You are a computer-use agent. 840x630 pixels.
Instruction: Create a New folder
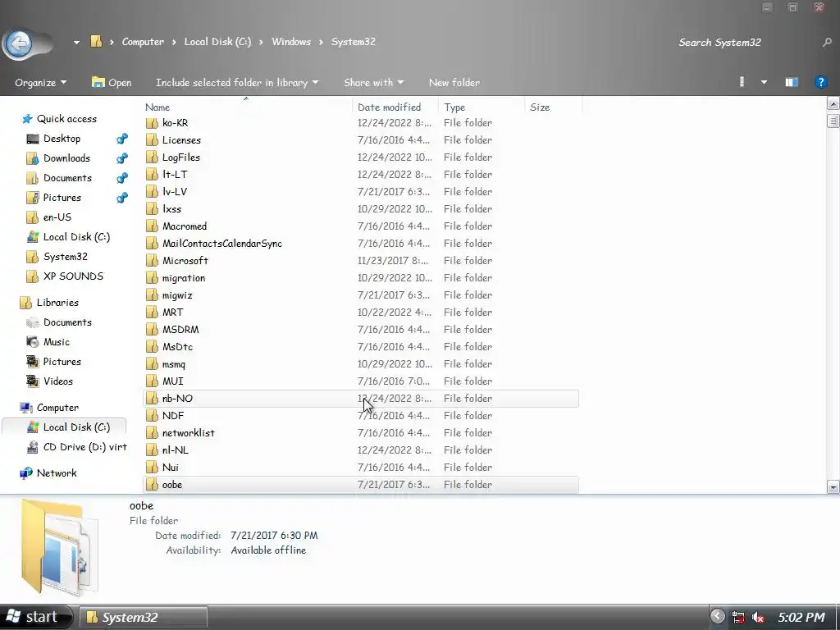454,83
